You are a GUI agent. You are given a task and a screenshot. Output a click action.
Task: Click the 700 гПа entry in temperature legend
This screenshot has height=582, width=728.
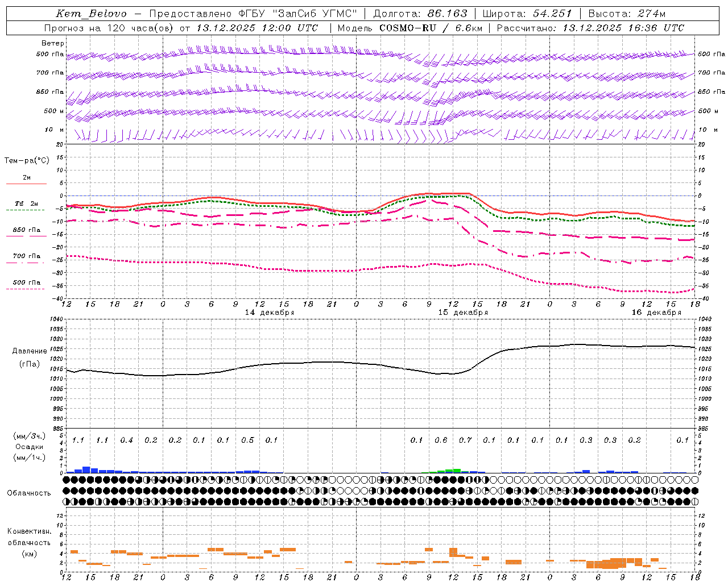pyautogui.click(x=26, y=256)
